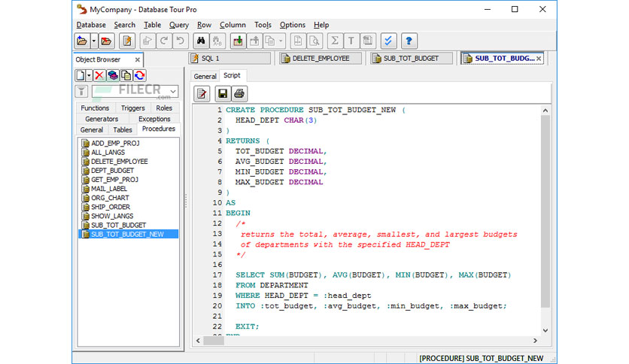Screen dimensions: 629x364
Task: Click the export data icon
Action: [x=254, y=41]
